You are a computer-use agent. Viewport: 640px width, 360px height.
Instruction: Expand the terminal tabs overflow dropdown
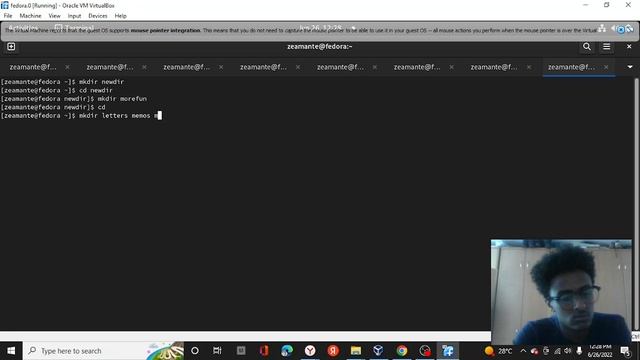click(x=630, y=67)
